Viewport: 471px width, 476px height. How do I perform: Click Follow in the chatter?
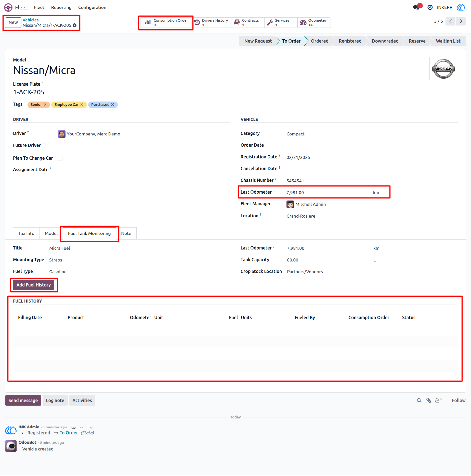point(459,400)
